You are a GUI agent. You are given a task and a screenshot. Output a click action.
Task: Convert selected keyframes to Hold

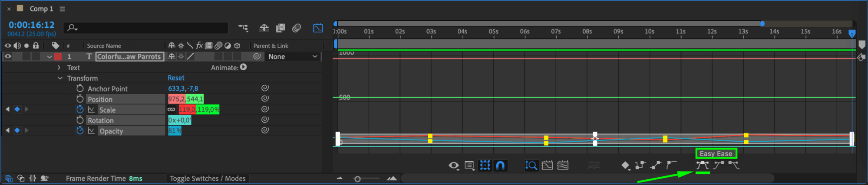[640, 165]
